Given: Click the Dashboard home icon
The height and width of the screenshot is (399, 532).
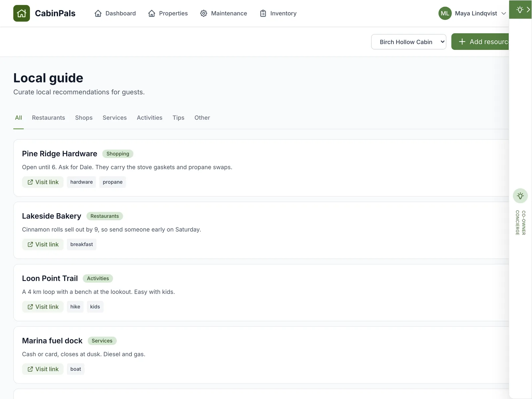Looking at the screenshot, I should pyautogui.click(x=98, y=13).
